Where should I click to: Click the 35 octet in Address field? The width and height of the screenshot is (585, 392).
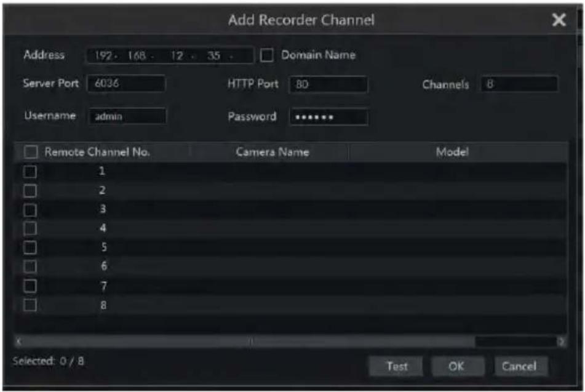pyautogui.click(x=213, y=55)
